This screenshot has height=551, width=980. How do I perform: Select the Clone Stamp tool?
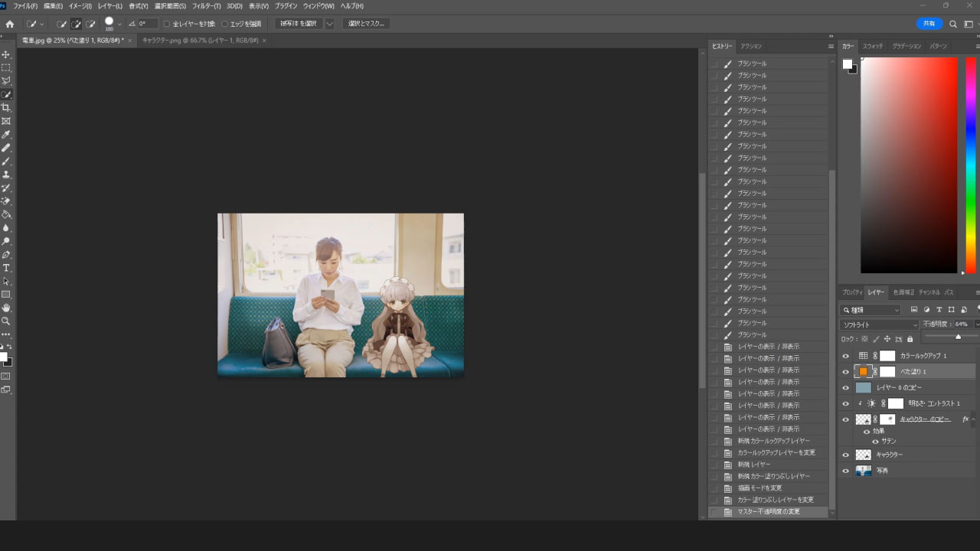click(6, 174)
